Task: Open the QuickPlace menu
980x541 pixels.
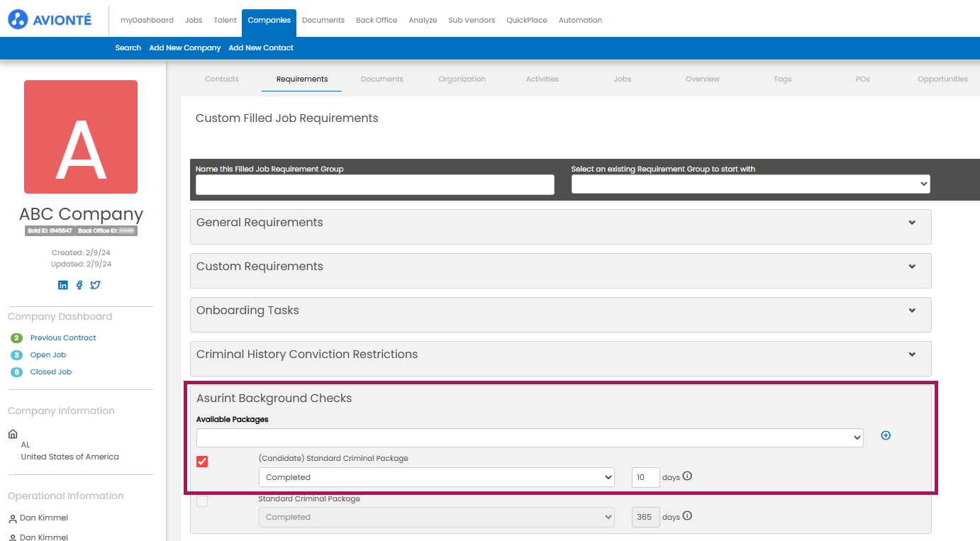Action: click(x=527, y=21)
